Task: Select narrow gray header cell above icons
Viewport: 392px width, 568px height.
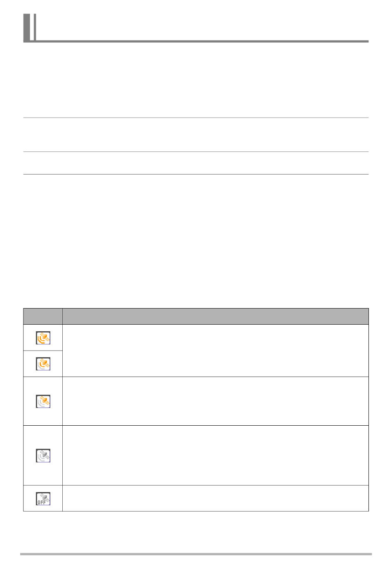Action: [43, 316]
